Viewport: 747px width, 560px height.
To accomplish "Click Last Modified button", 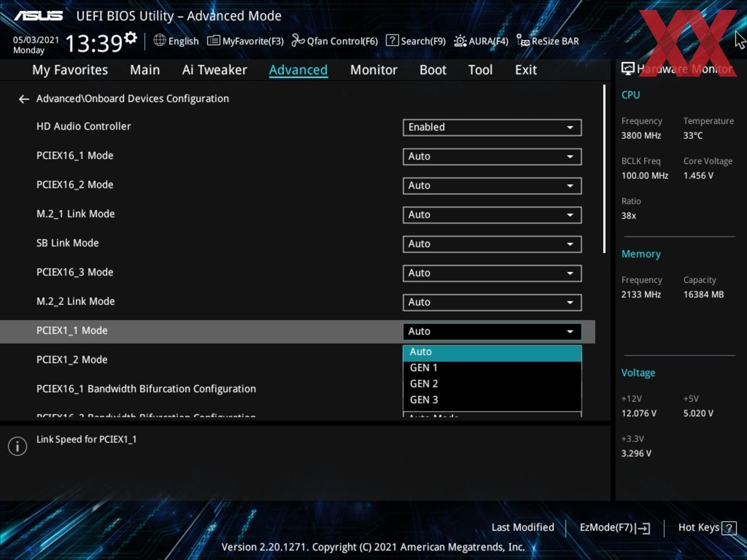I will 523,528.
